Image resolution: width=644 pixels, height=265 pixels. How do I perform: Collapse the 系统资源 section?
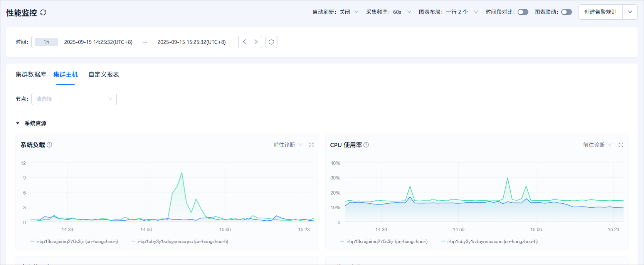(18, 123)
